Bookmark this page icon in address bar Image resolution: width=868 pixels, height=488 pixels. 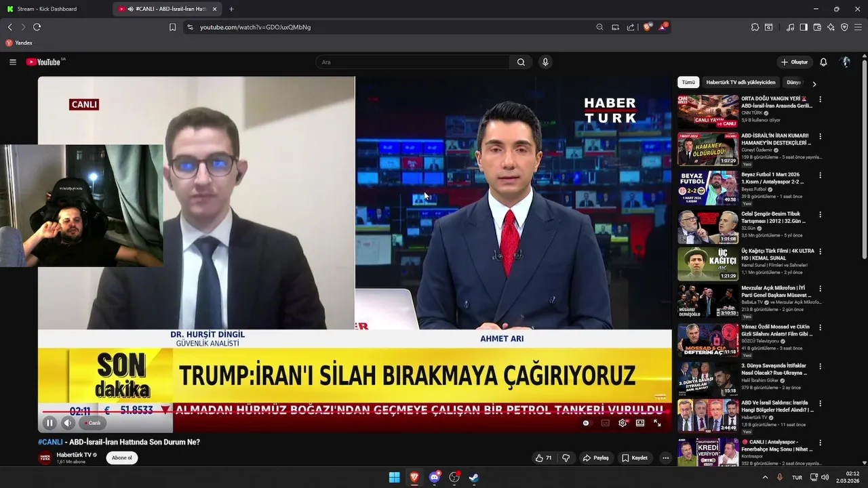pyautogui.click(x=172, y=27)
